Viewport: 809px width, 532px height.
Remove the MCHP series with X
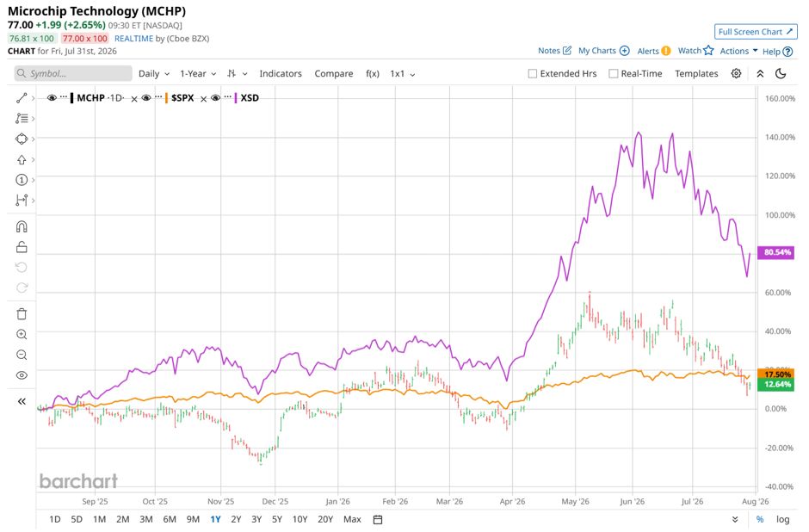click(x=134, y=99)
